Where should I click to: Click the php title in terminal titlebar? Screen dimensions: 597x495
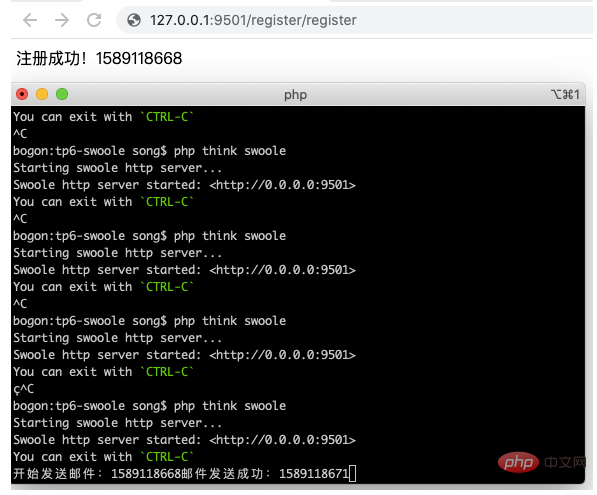coord(295,95)
